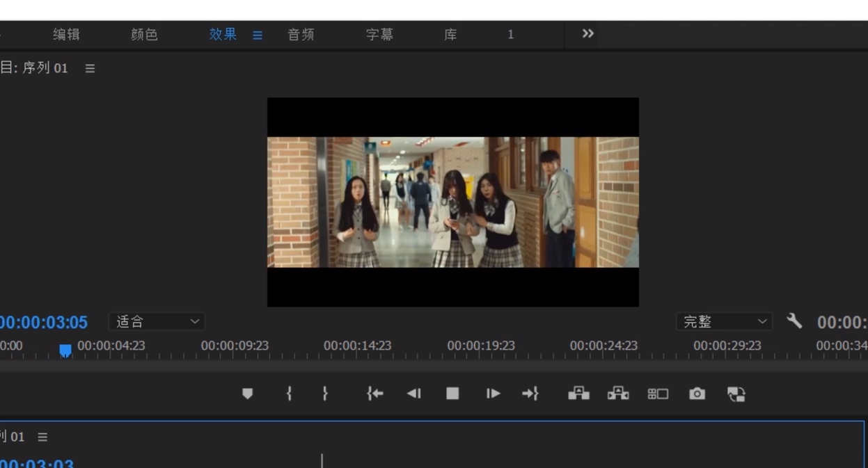868x468 pixels.
Task: Mark Out point with right brace
Action: coord(325,394)
